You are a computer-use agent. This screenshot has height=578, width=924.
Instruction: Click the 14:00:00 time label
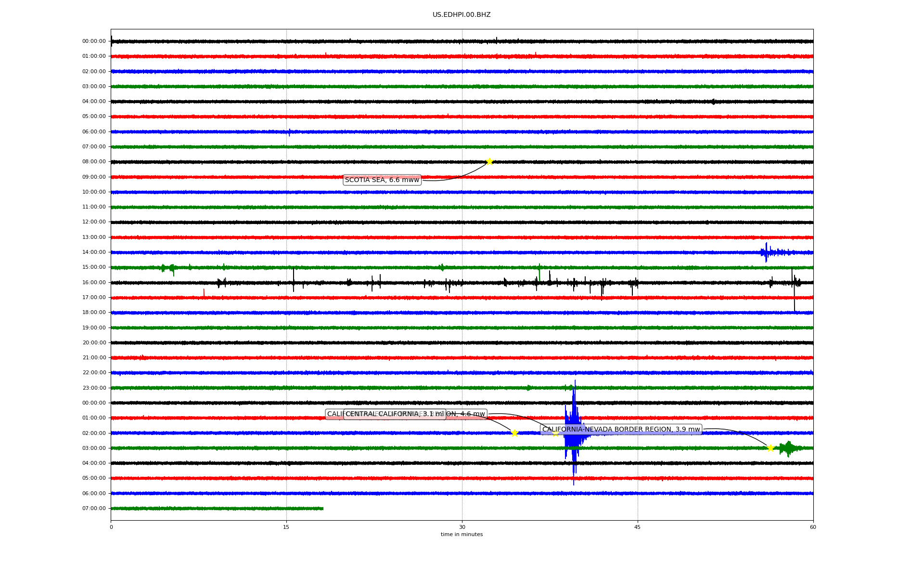coord(94,252)
